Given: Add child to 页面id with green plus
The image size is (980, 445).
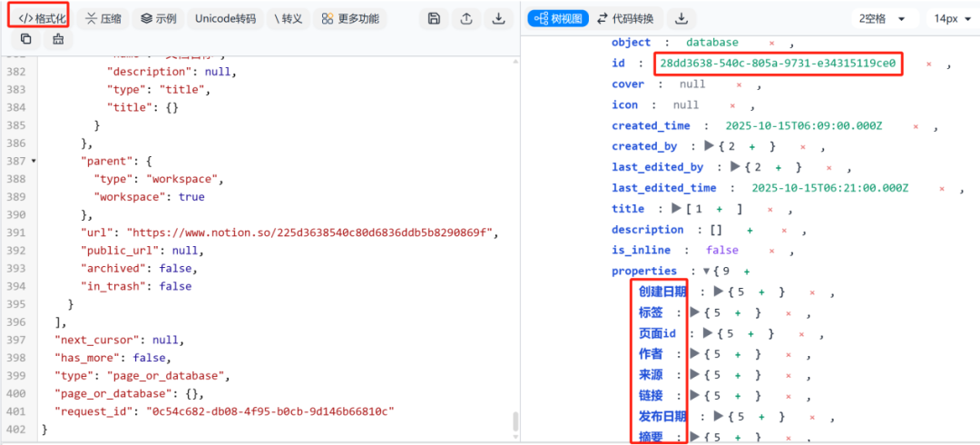Looking at the screenshot, I should click(751, 333).
